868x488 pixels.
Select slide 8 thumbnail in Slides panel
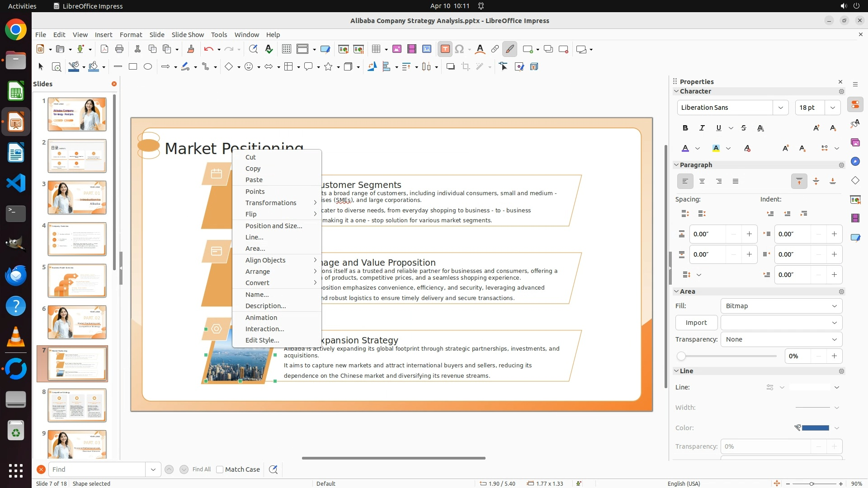(x=77, y=405)
